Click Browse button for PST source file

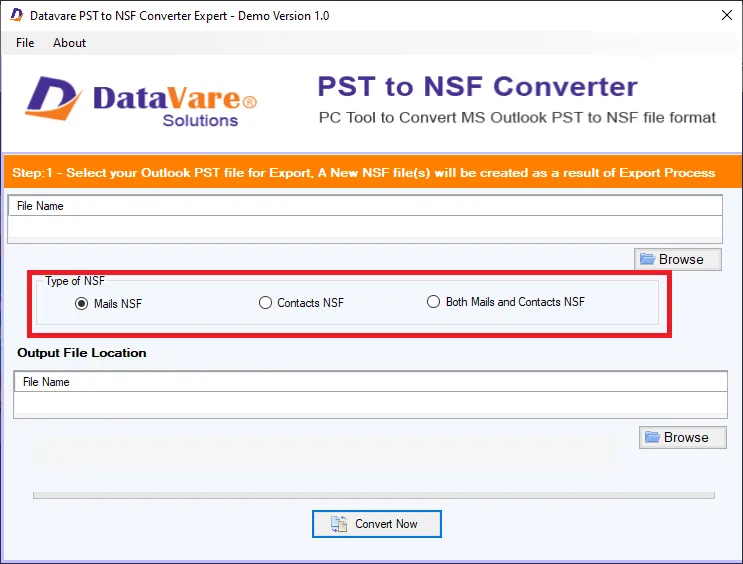(x=678, y=259)
